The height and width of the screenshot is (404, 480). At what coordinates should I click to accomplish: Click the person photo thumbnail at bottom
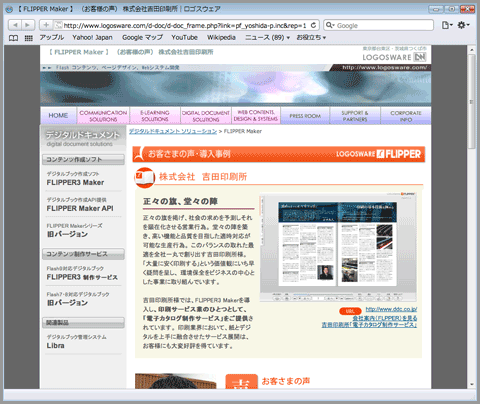click(176, 381)
